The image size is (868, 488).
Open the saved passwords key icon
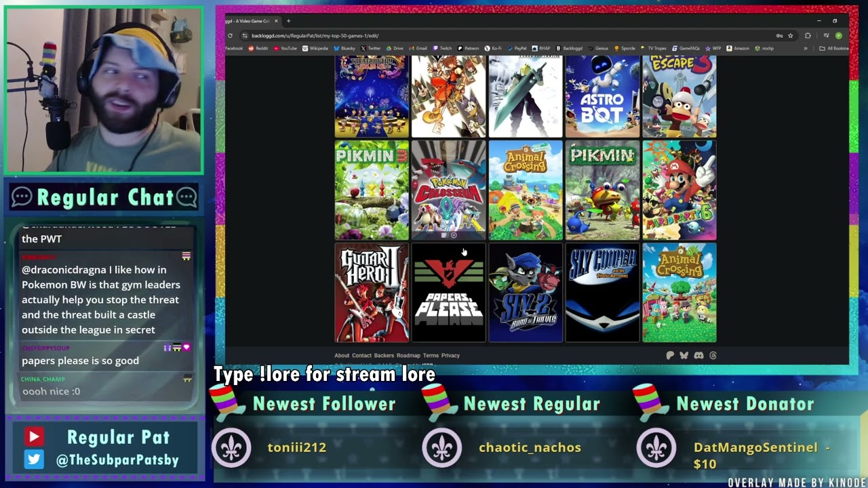tap(779, 35)
